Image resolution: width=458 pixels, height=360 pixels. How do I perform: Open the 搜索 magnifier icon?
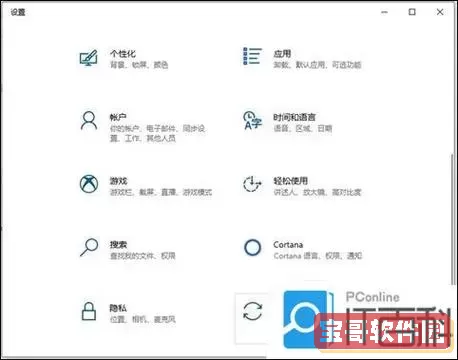[x=89, y=247]
